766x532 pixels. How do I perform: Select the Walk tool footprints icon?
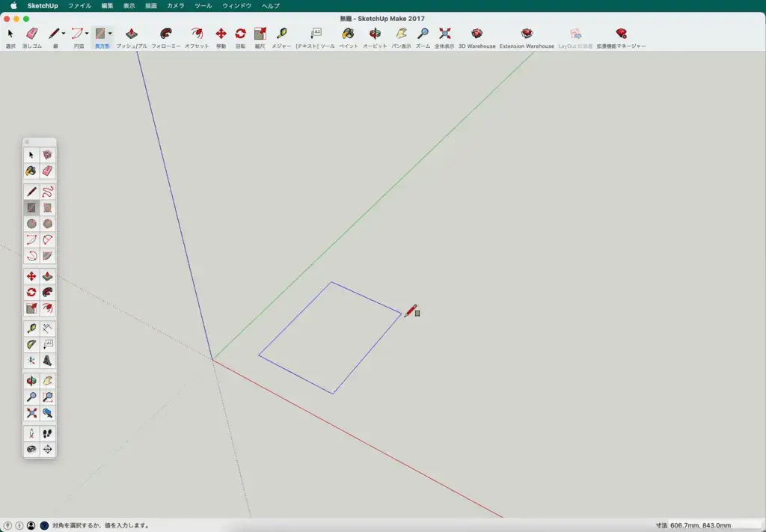coord(47,433)
